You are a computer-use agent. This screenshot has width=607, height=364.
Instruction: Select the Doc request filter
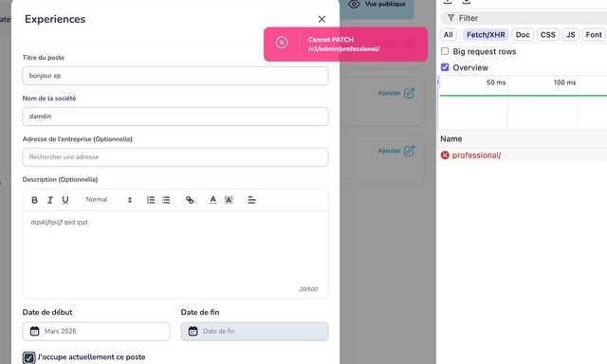click(x=523, y=35)
